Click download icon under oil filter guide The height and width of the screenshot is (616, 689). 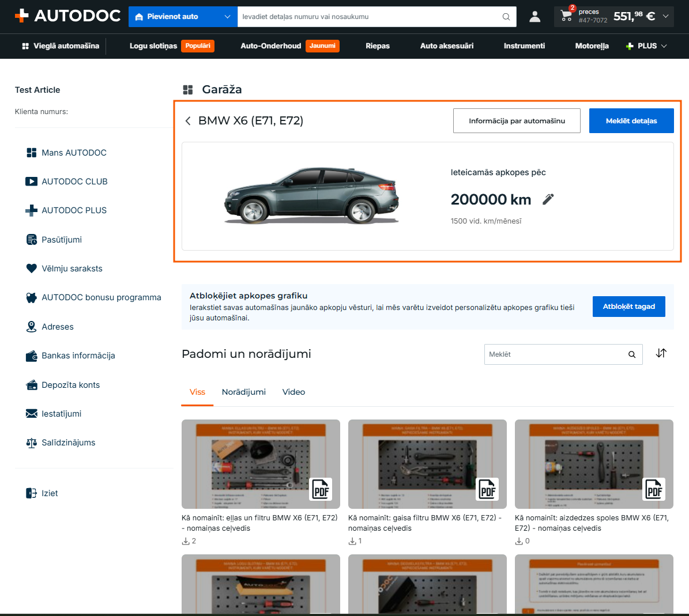tap(186, 541)
